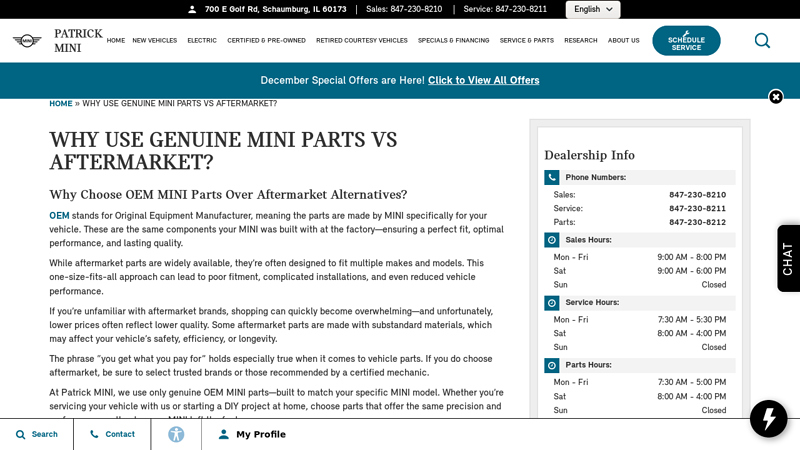Click the clock icon beside Service Hours
The image size is (800, 450).
click(552, 303)
